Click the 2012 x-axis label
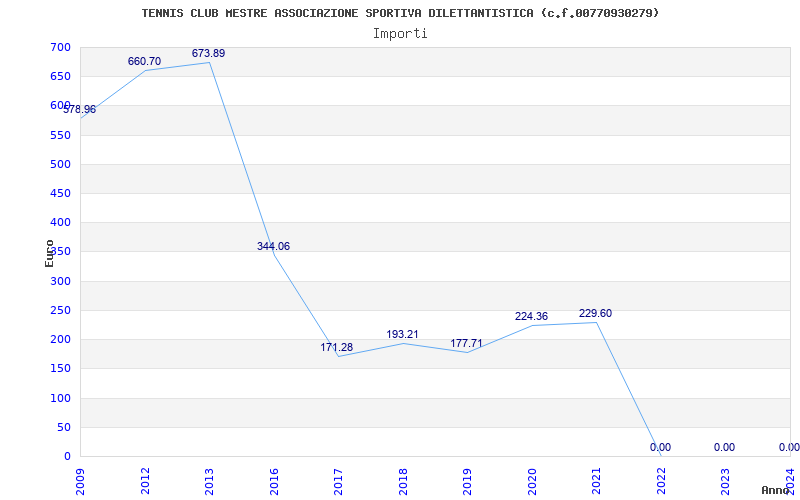The width and height of the screenshot is (800, 500). pyautogui.click(x=145, y=482)
